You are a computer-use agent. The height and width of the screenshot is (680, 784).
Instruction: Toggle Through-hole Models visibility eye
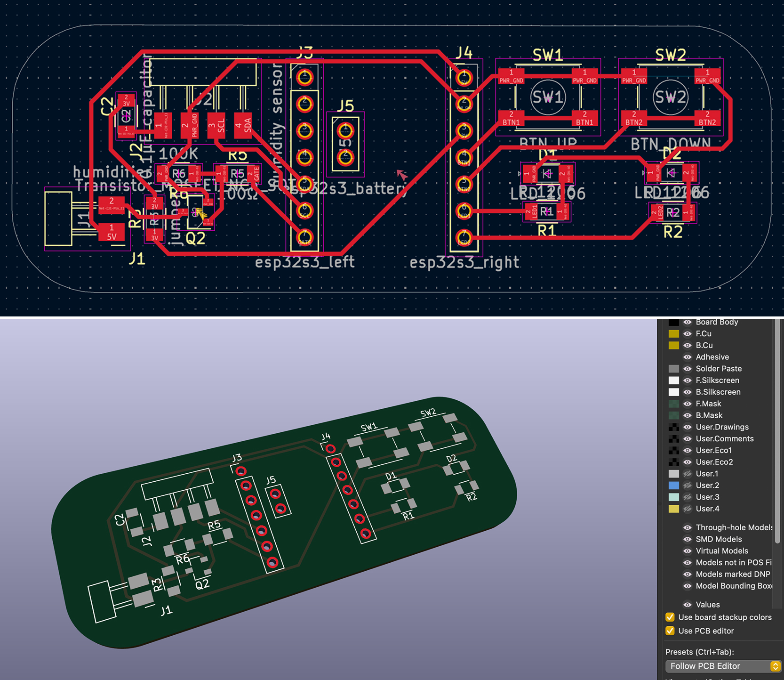(x=687, y=527)
